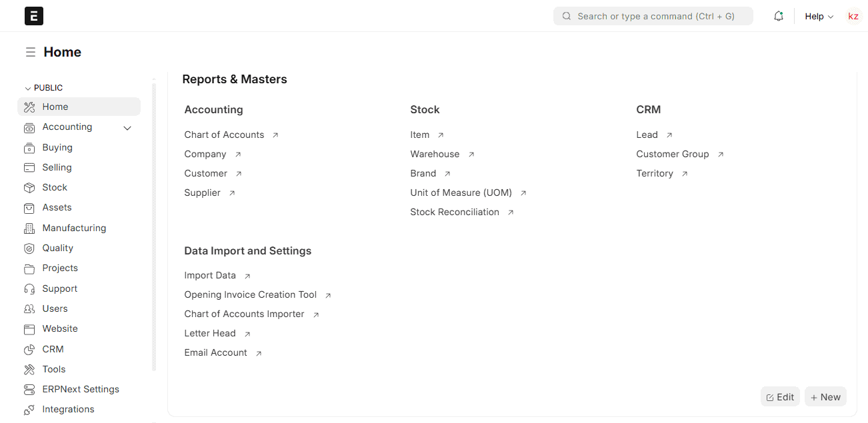Click the Stock box icon in sidebar
Screen dimensions: 868x423
click(x=29, y=188)
